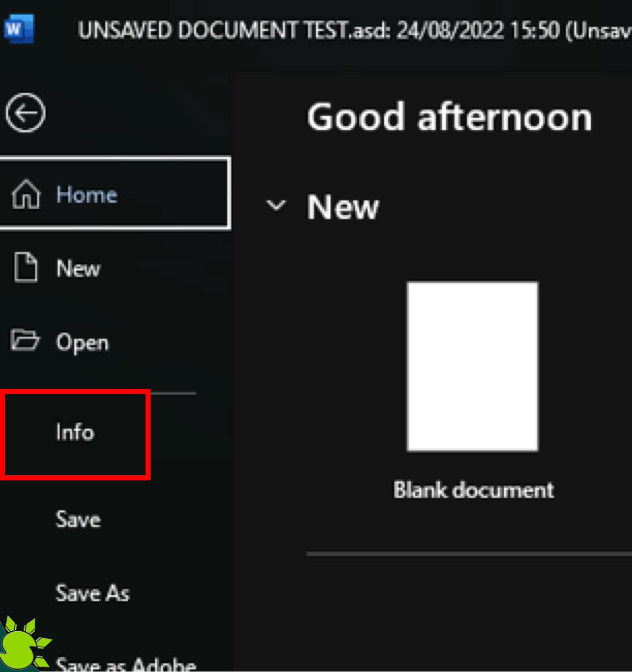Click the Open sidebar menu label
The height and width of the screenshot is (672, 632).
82,342
